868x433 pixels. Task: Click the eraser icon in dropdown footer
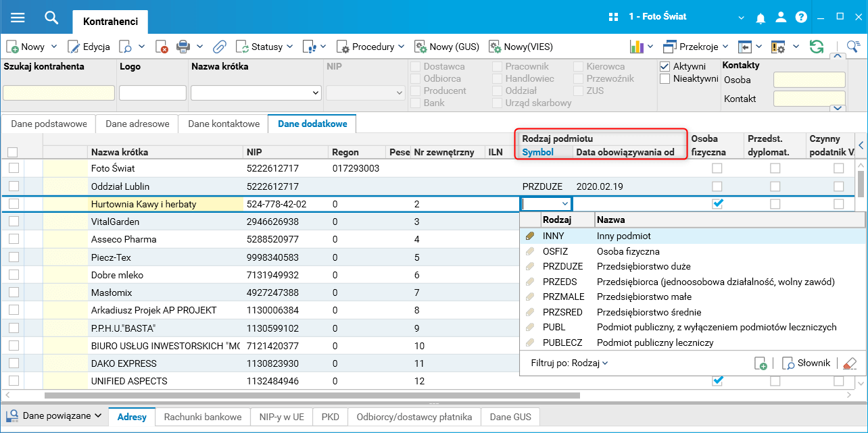tap(850, 363)
